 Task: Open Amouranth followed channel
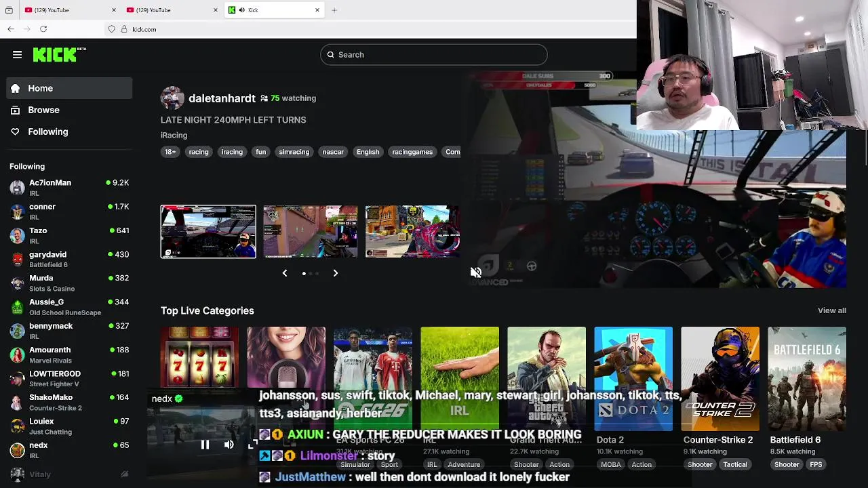(69, 354)
